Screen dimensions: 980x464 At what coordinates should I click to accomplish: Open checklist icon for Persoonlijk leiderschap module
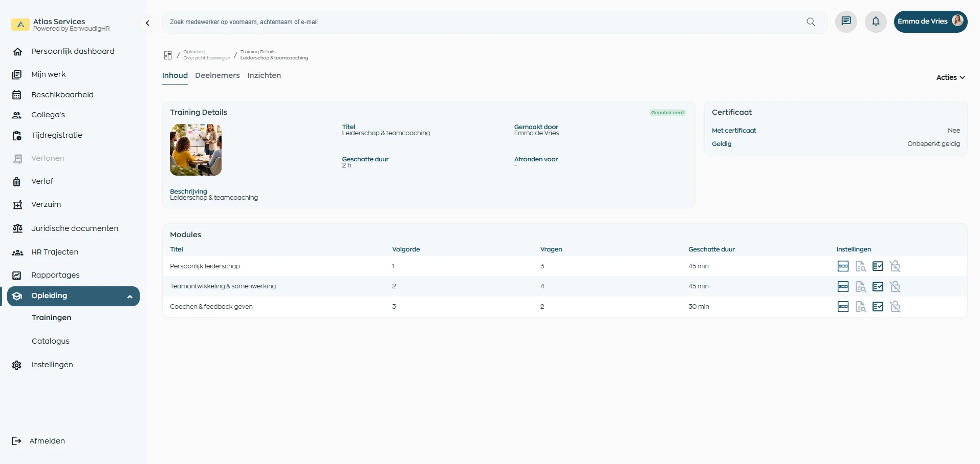coord(878,266)
